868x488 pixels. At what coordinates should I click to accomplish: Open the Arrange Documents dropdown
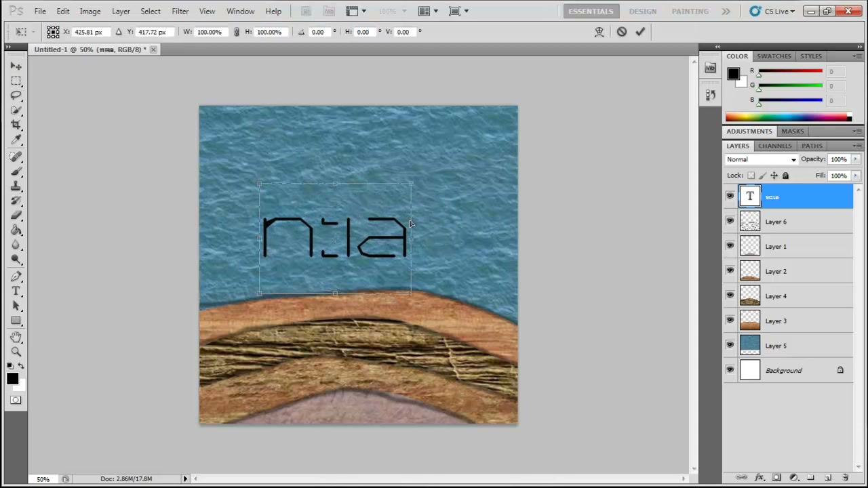point(427,11)
